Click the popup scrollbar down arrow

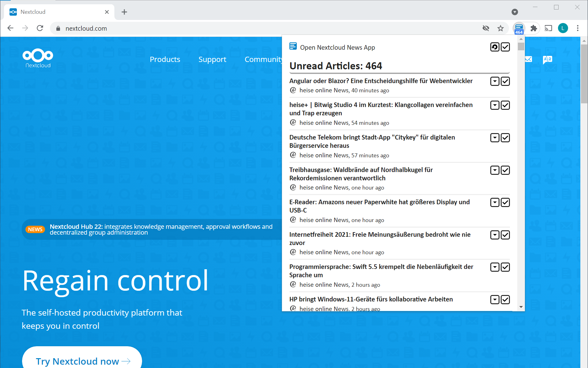point(521,307)
